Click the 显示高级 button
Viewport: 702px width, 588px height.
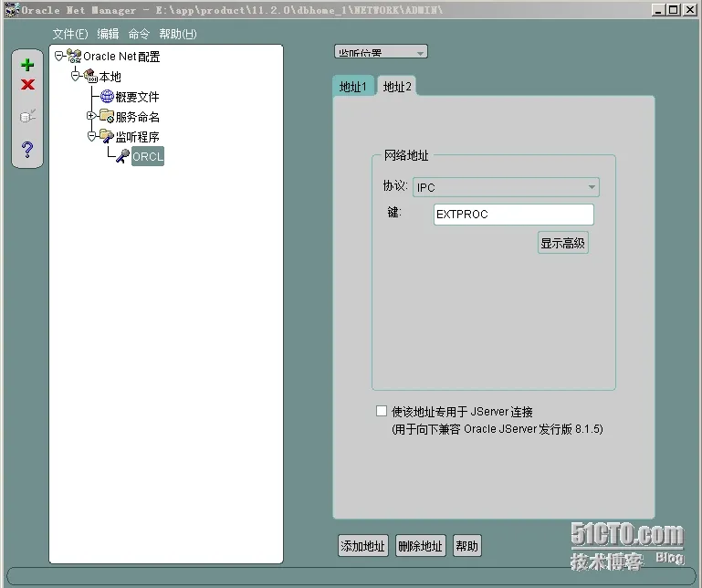click(562, 243)
